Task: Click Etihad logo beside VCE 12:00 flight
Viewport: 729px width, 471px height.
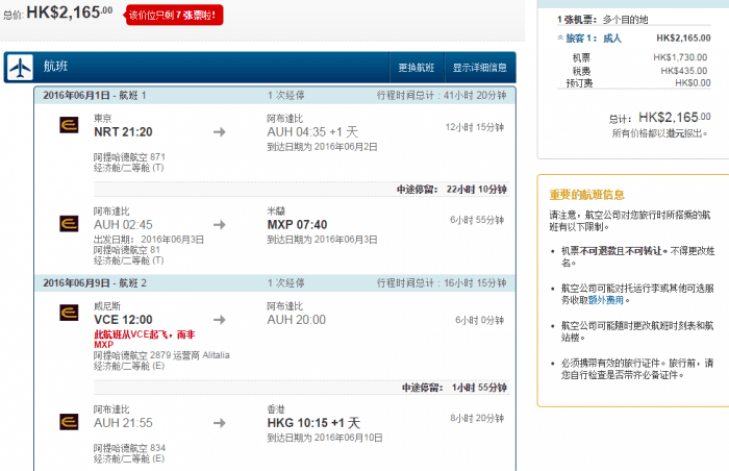Action: pos(69,312)
